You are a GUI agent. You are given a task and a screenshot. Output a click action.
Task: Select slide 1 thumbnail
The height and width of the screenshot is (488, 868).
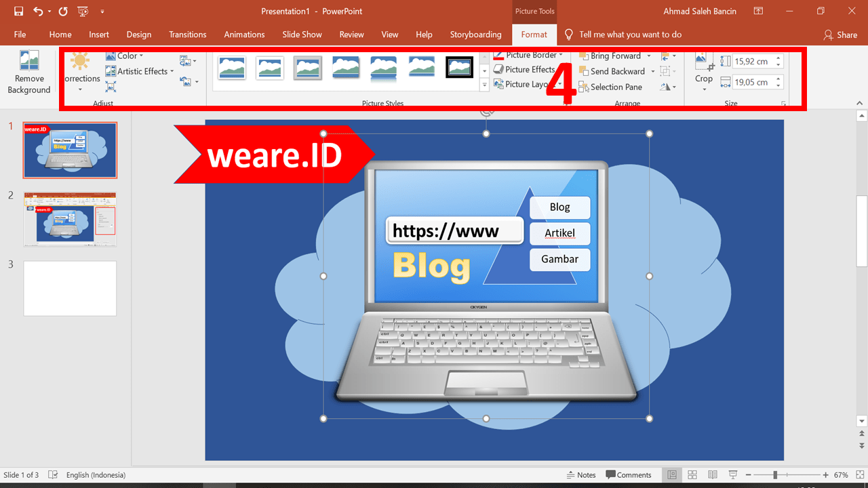tap(70, 150)
